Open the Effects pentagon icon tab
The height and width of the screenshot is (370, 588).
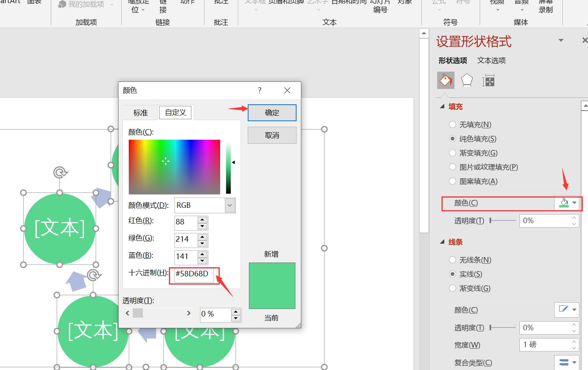coord(467,81)
